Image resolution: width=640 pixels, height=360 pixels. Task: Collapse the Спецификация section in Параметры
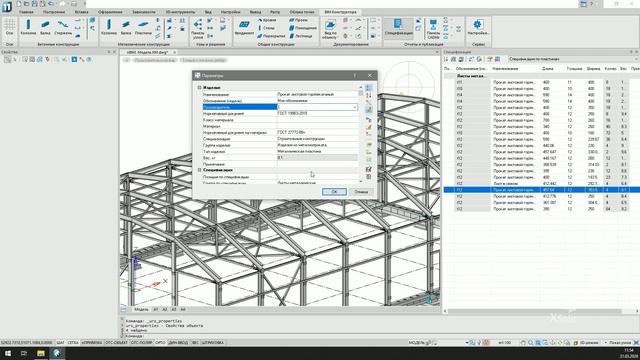click(x=200, y=170)
